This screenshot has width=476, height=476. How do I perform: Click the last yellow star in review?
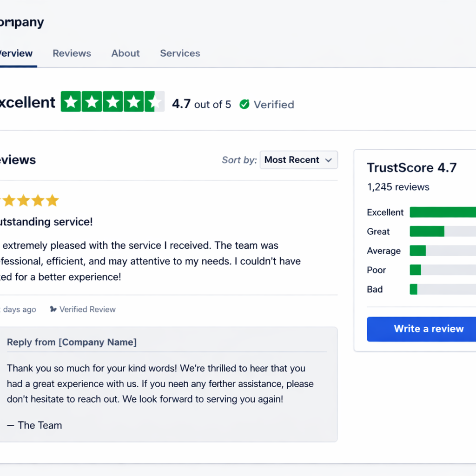pyautogui.click(x=53, y=201)
